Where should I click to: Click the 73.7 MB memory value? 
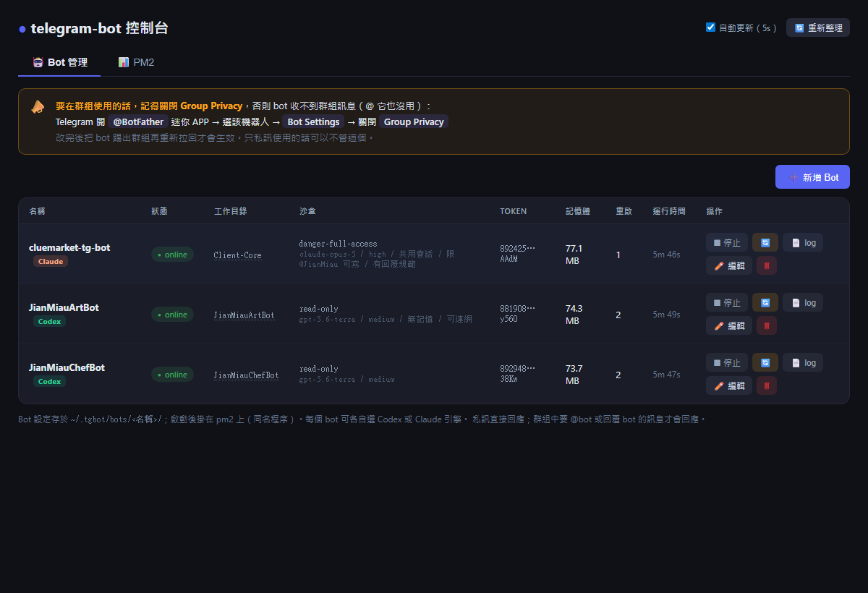574,374
